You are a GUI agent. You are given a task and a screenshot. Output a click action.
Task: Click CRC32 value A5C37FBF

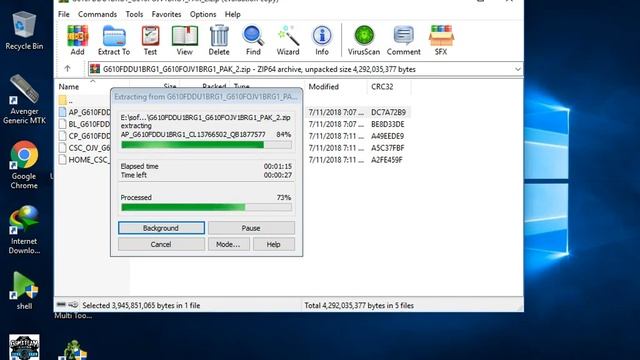click(387, 147)
